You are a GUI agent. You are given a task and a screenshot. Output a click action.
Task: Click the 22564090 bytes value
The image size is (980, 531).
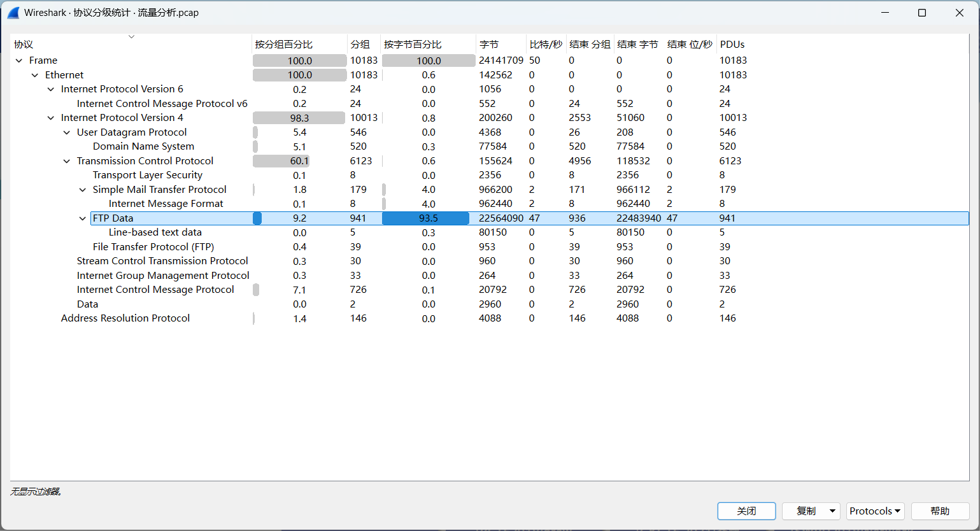501,218
